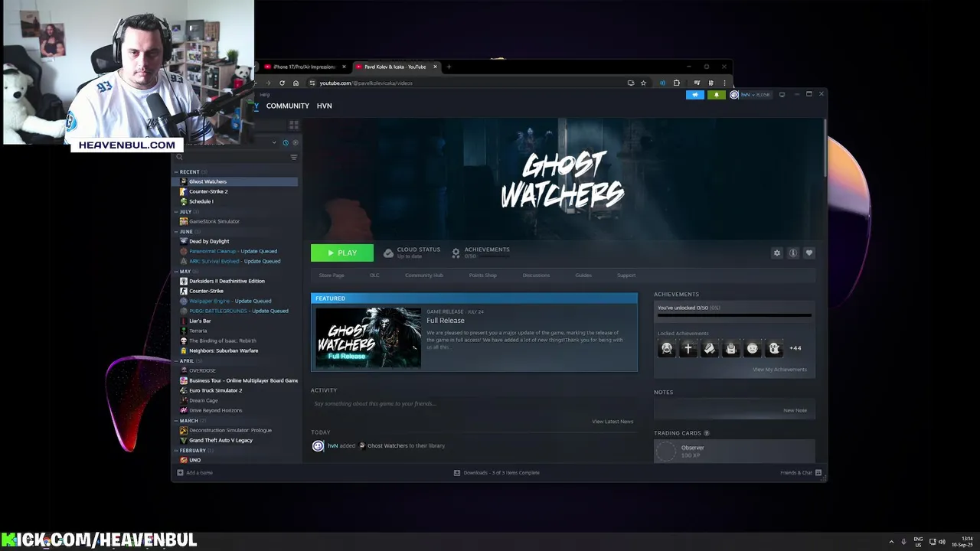Open the game info icon
The width and height of the screenshot is (980, 551).
(793, 253)
